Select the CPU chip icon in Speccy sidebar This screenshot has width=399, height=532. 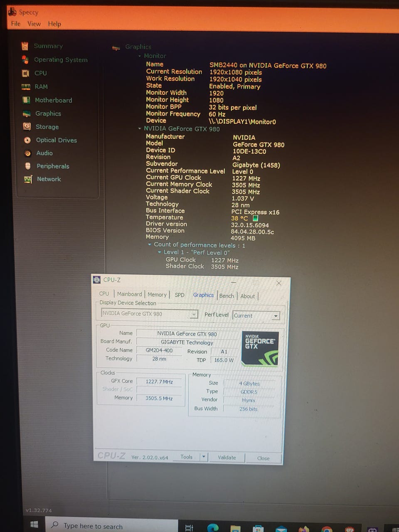pos(26,73)
